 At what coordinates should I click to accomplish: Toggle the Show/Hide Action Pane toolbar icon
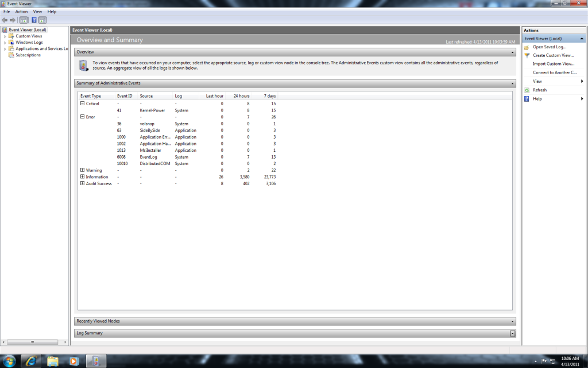click(42, 20)
